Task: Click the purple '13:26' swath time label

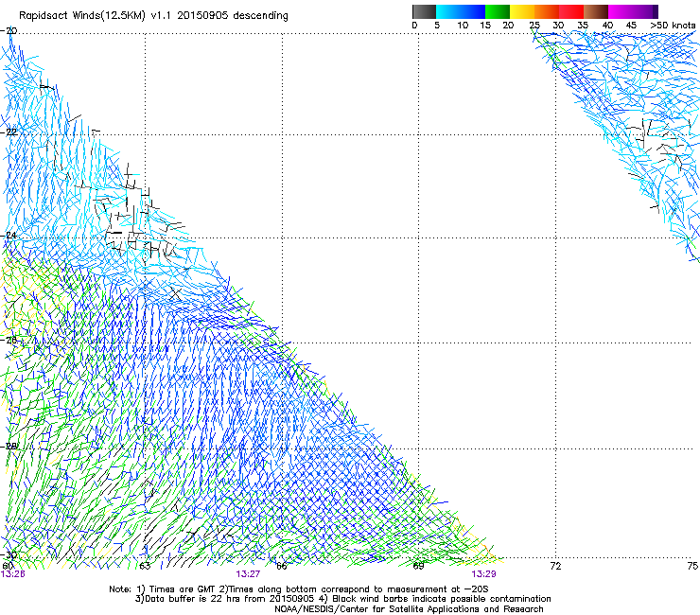Action: tap(13, 574)
